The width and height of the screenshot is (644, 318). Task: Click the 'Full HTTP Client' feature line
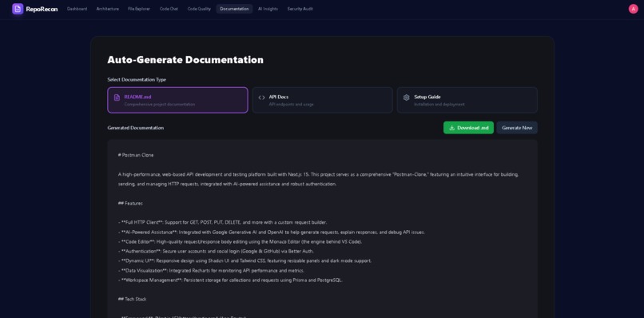click(222, 222)
